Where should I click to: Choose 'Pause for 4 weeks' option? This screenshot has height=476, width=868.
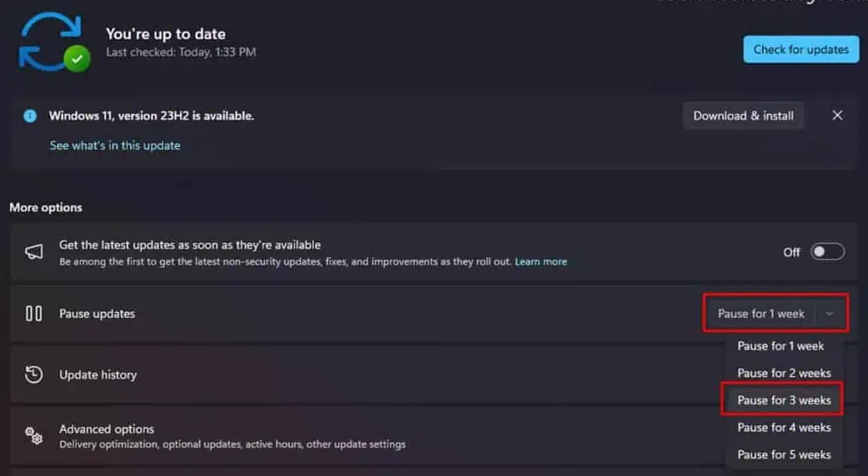[x=784, y=427]
